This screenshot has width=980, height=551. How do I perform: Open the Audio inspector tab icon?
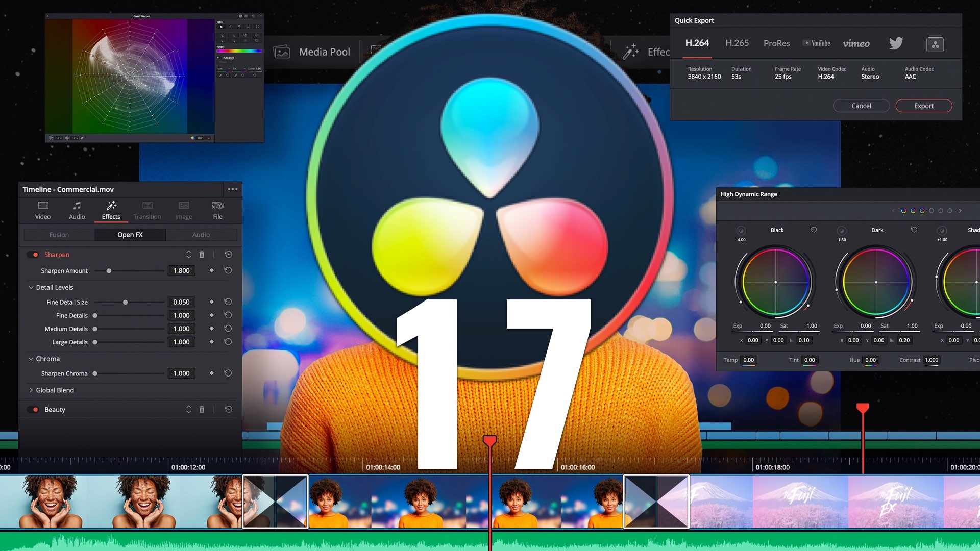[x=77, y=206]
